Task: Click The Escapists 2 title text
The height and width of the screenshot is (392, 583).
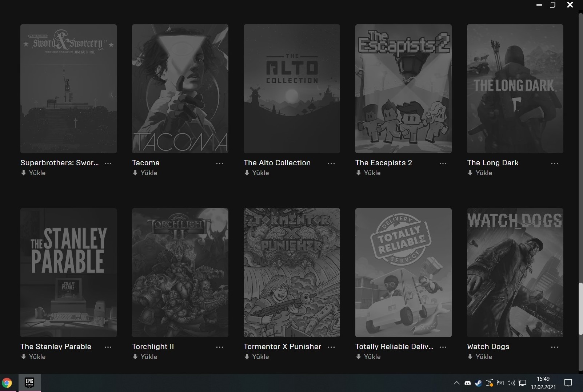Action: click(x=384, y=163)
